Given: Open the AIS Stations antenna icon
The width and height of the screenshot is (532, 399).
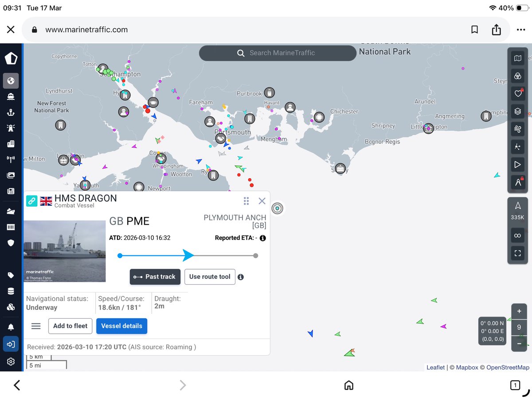Looking at the screenshot, I should tap(11, 160).
